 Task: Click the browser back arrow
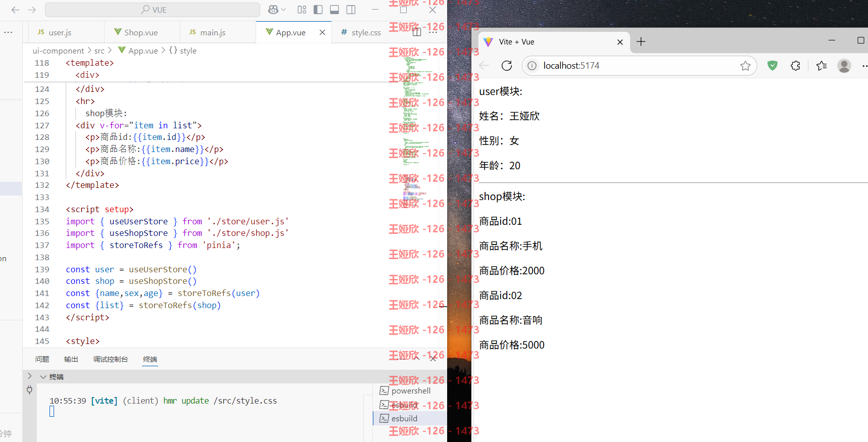tap(484, 66)
